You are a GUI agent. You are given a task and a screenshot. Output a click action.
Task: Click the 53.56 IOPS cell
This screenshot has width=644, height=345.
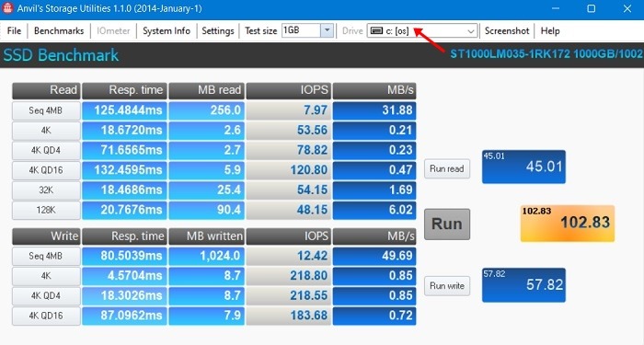pos(288,131)
